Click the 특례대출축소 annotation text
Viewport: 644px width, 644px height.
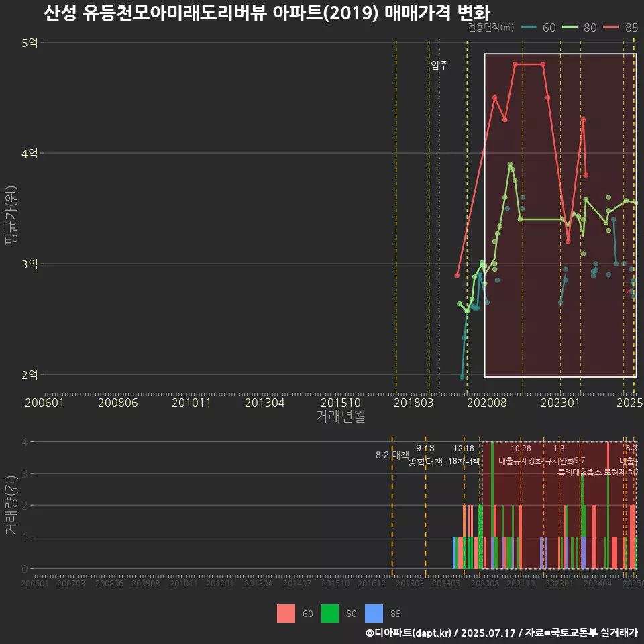tap(580, 472)
